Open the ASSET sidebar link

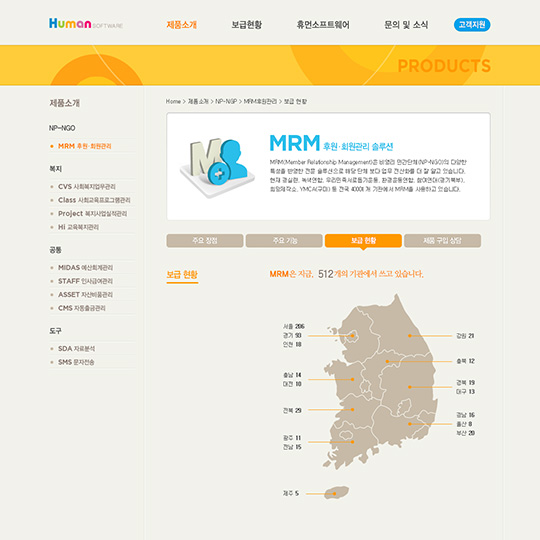pyautogui.click(x=85, y=294)
